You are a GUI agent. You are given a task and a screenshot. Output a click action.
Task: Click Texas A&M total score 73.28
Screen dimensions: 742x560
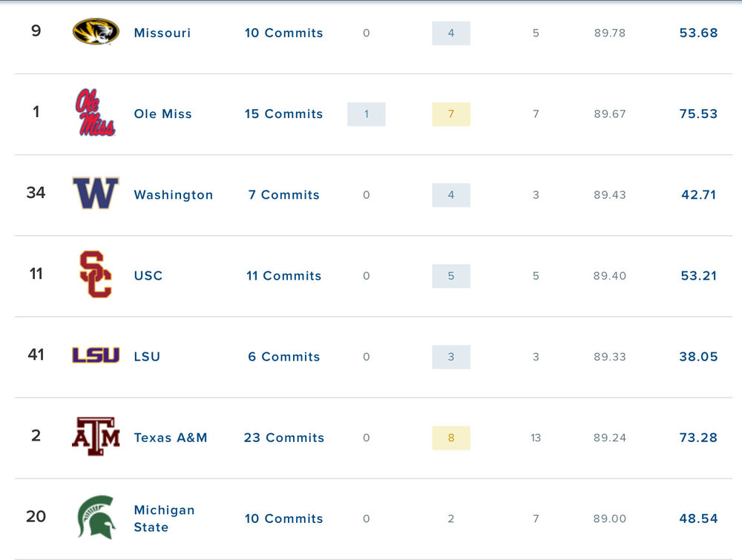click(x=698, y=438)
